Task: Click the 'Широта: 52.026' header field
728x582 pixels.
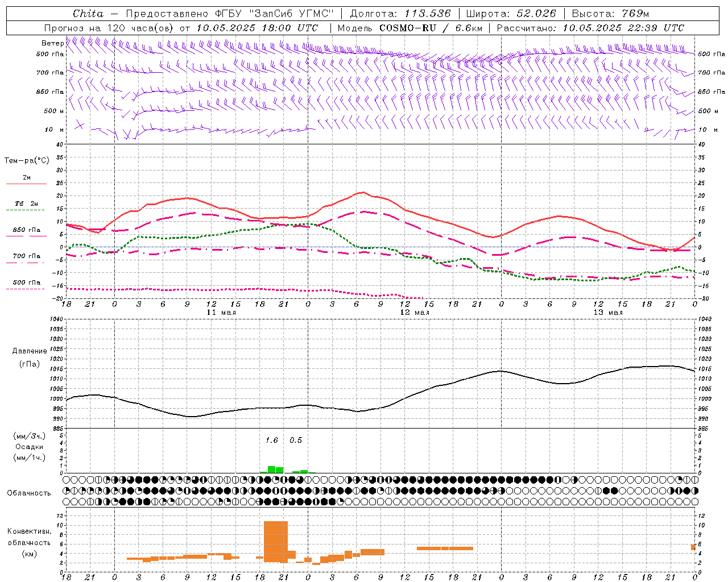Action: coord(511,14)
